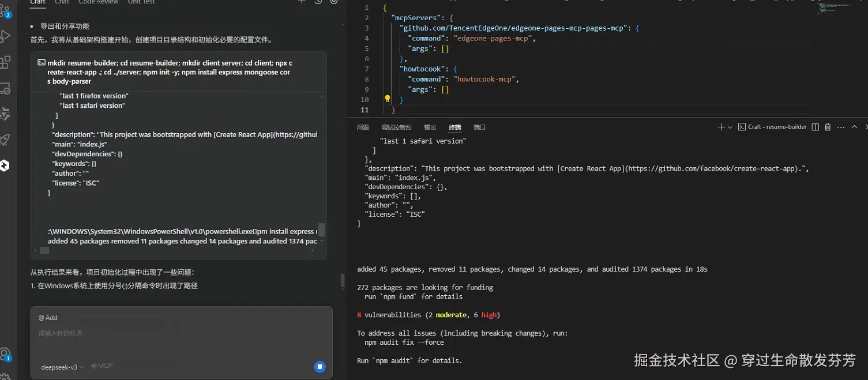Viewport: 868px width, 380px height.
Task: Click the terminal icon beside mkdir command
Action: pos(41,63)
